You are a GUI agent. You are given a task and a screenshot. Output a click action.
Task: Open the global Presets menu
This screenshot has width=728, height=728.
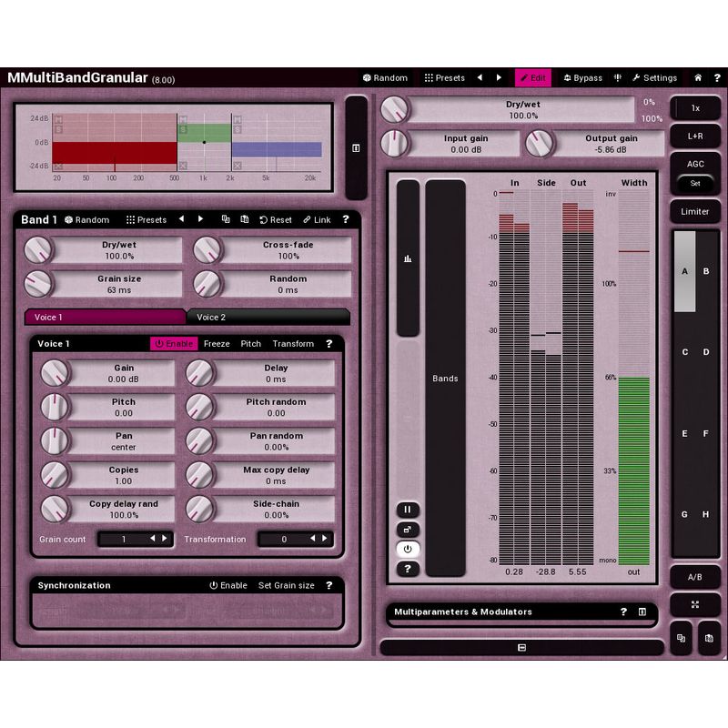point(445,78)
